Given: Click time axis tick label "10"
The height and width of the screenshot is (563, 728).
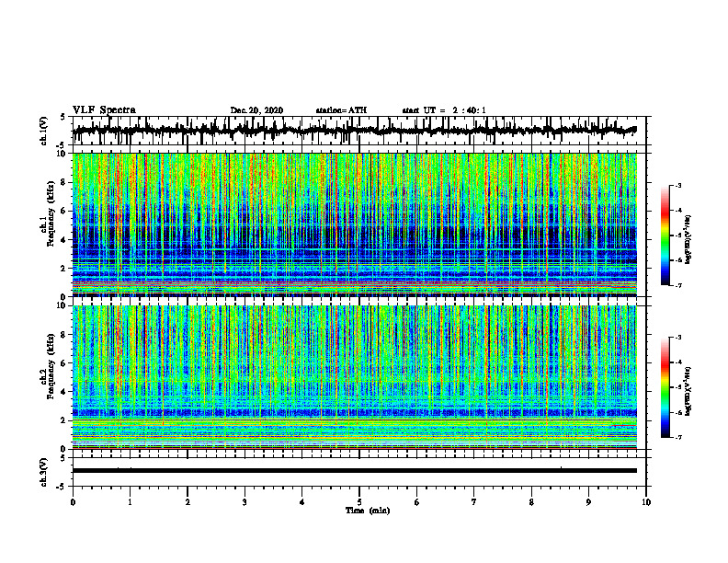Looking at the screenshot, I should click(646, 502).
